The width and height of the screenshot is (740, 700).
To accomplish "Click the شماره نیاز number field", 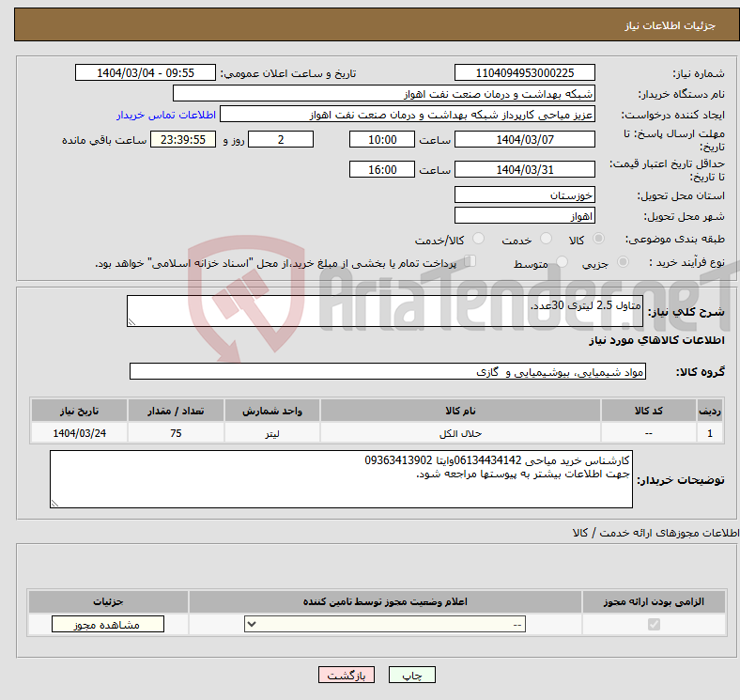I will (524, 73).
